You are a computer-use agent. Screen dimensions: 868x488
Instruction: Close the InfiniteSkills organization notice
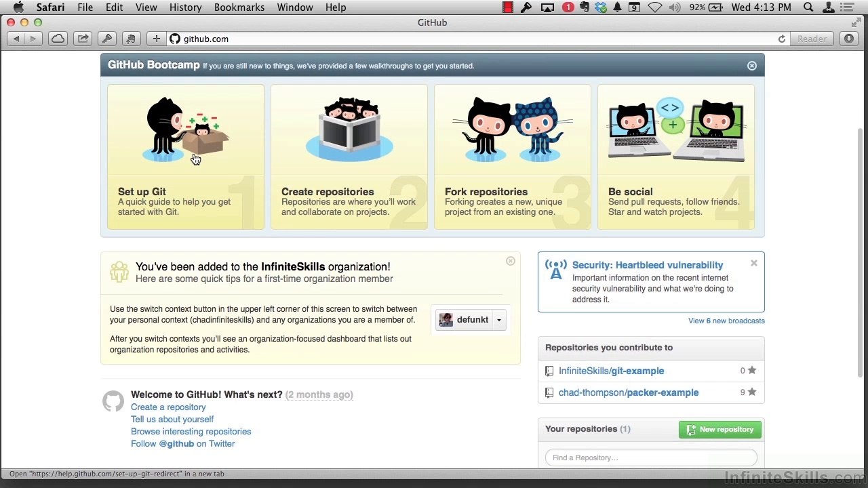point(511,261)
